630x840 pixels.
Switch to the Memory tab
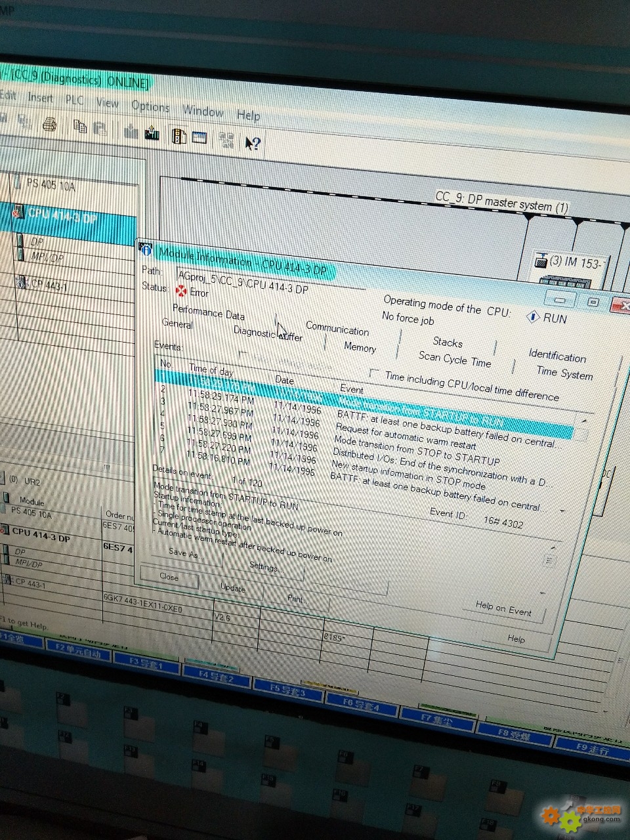tap(360, 347)
